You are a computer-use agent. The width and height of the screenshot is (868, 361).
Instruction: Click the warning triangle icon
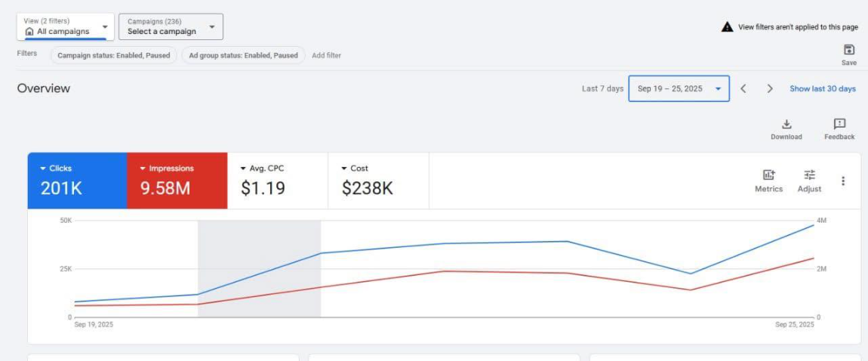(x=727, y=27)
